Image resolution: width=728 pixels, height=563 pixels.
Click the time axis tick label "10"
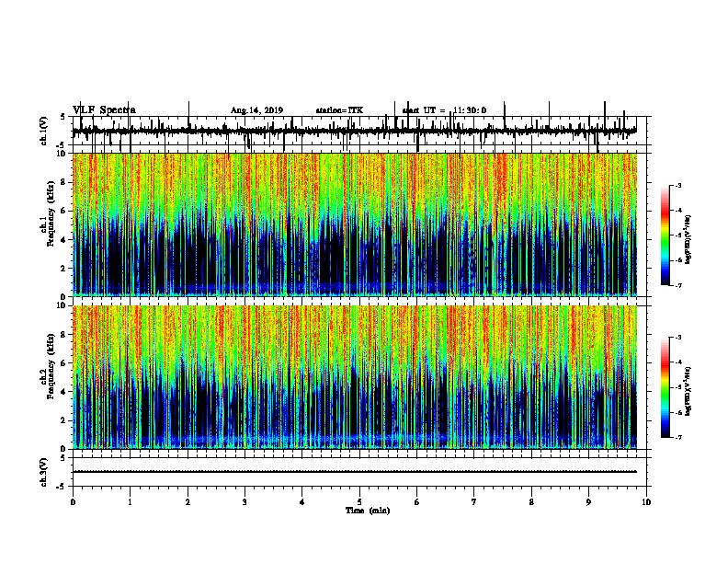point(646,502)
